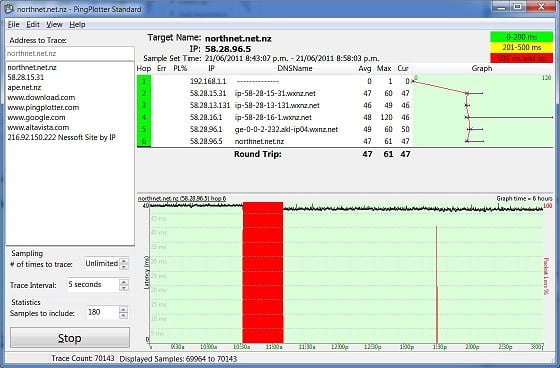Click the green 0-200 ms legend swatch

pos(521,37)
